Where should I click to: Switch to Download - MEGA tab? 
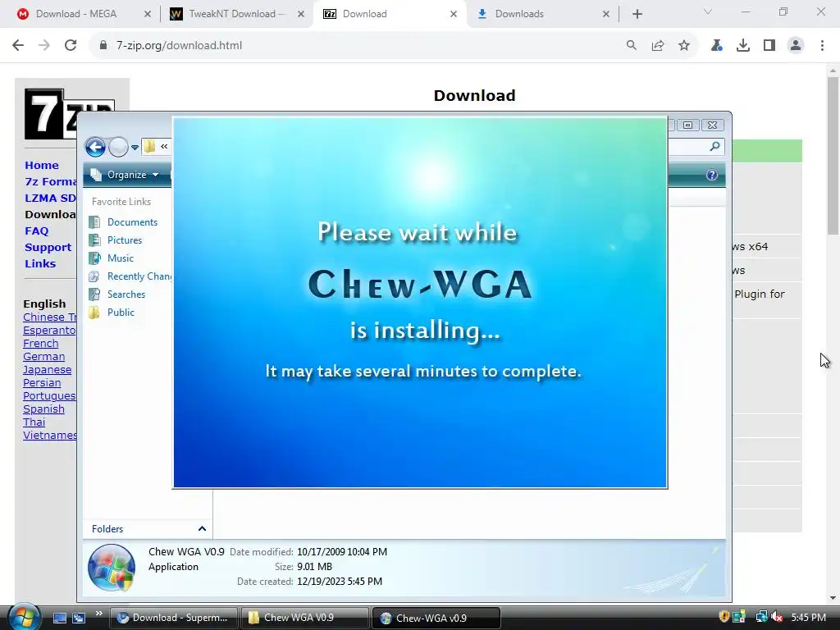point(76,14)
